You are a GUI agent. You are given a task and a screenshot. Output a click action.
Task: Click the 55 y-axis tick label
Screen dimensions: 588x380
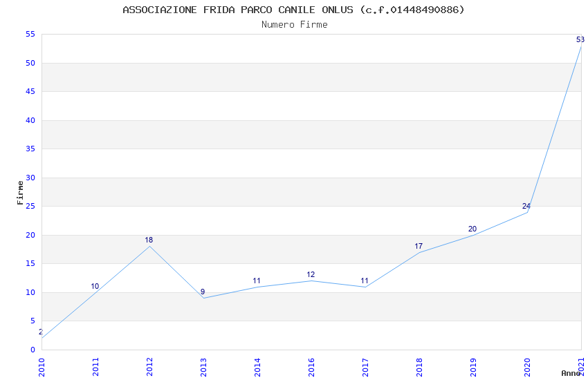(x=30, y=35)
